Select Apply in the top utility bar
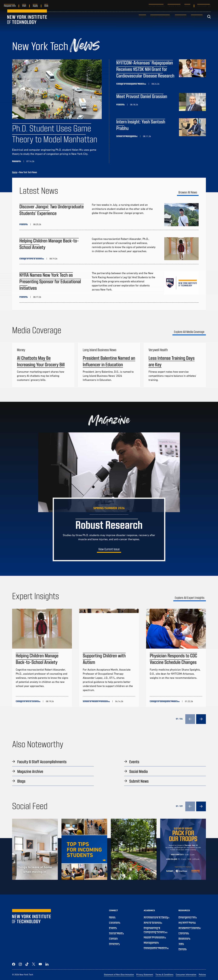The width and height of the screenshot is (218, 980). pyautogui.click(x=35, y=6)
